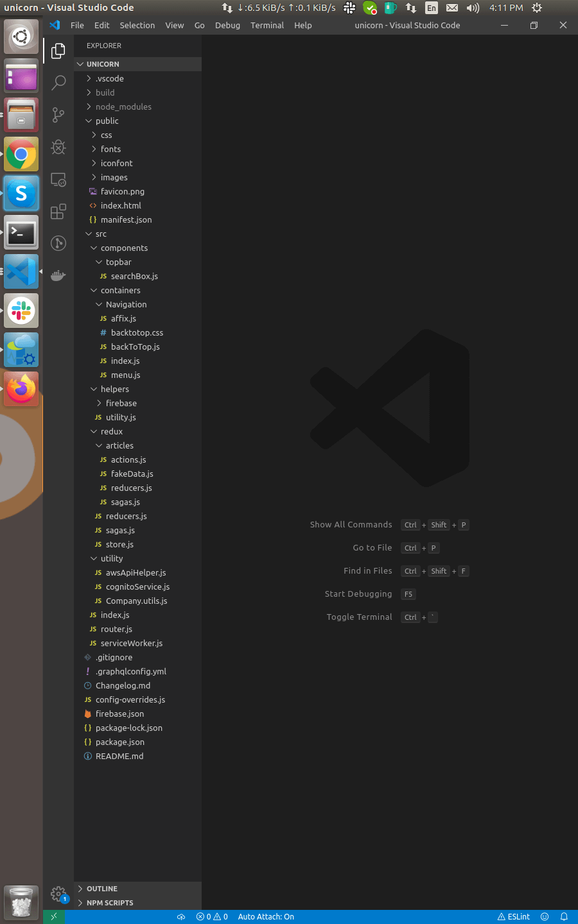
Task: Click the clock showing 4:11 PM
Action: (x=506, y=8)
